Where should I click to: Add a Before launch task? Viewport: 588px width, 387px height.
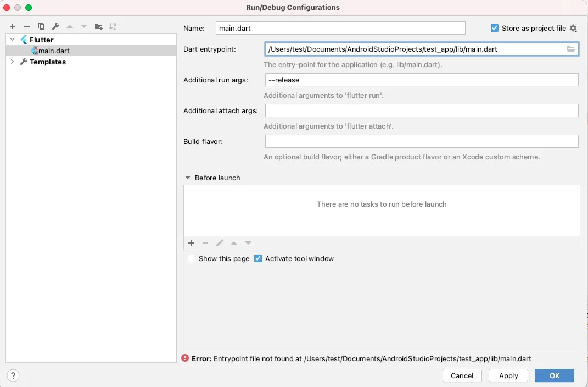[191, 243]
